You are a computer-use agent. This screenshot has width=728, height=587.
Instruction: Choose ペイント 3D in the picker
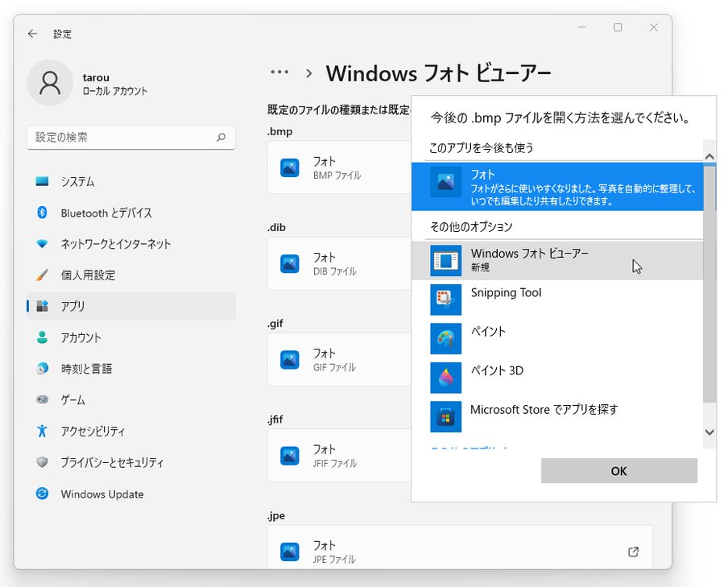pos(557,378)
